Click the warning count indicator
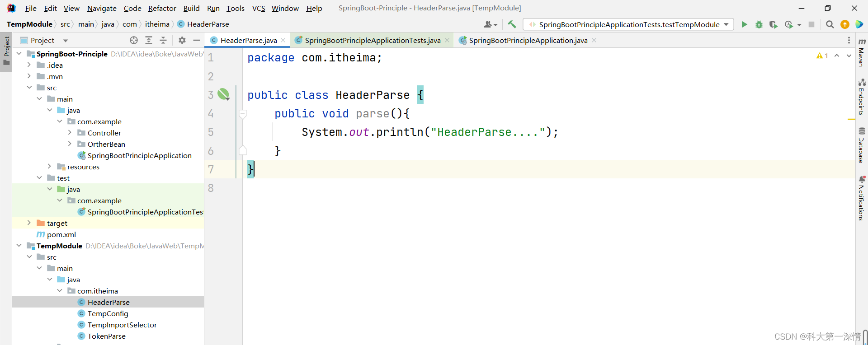 coord(822,56)
